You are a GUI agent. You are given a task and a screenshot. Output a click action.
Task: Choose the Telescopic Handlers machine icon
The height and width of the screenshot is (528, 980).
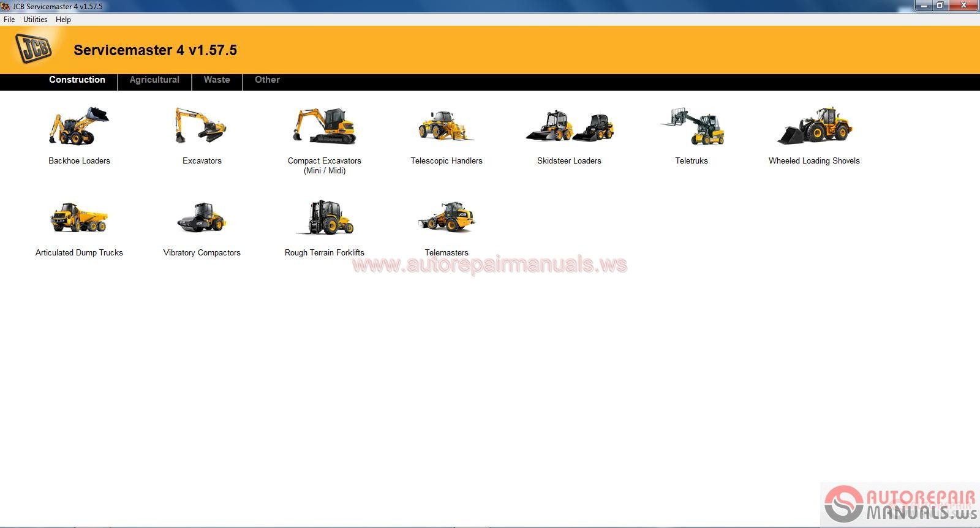tap(446, 126)
